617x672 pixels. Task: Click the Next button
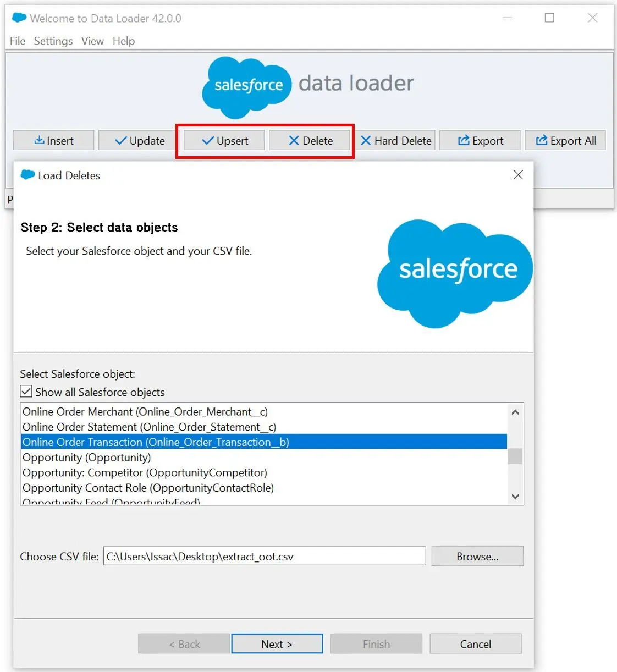pyautogui.click(x=277, y=644)
